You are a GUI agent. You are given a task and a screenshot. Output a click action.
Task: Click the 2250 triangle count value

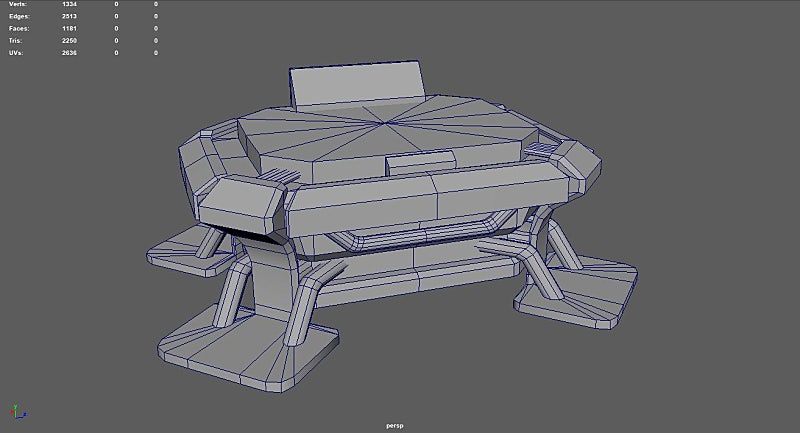pos(69,40)
